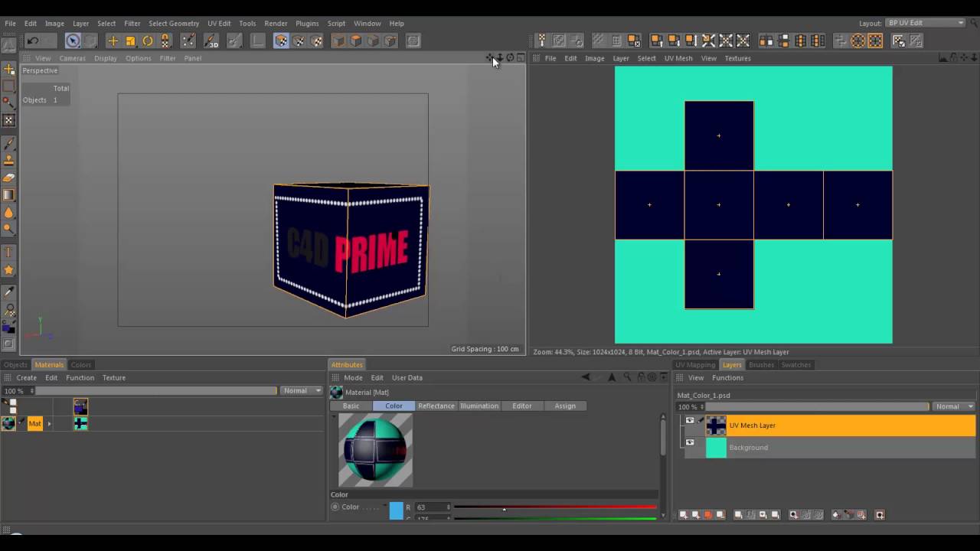Image resolution: width=980 pixels, height=551 pixels.
Task: Click the search icon in Attributes panel
Action: tap(627, 377)
